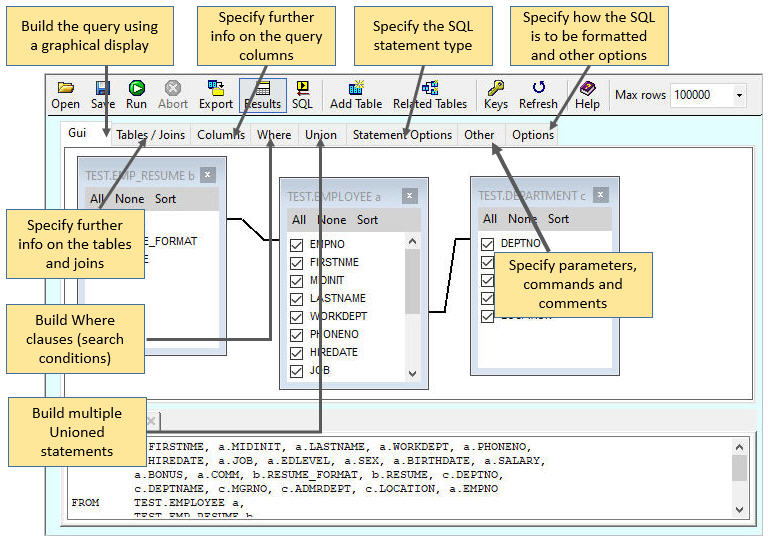The height and width of the screenshot is (543, 768).
Task: Click the greyed Abort icon
Action: 172,88
